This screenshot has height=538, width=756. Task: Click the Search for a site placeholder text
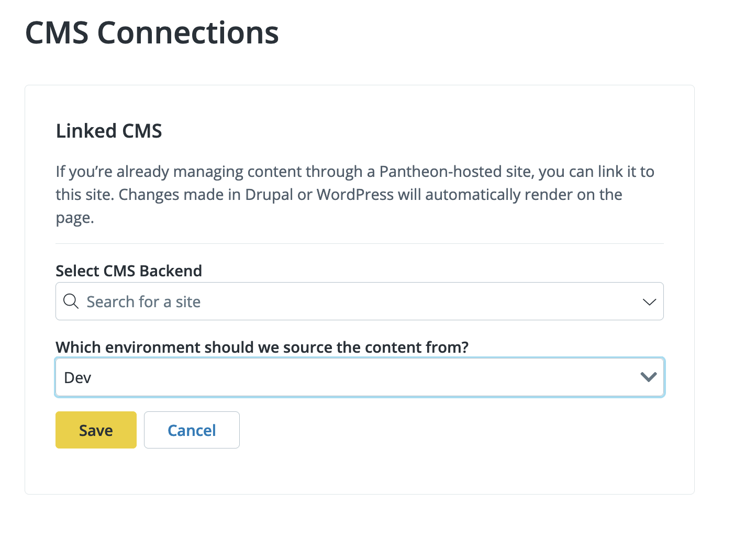[143, 301]
